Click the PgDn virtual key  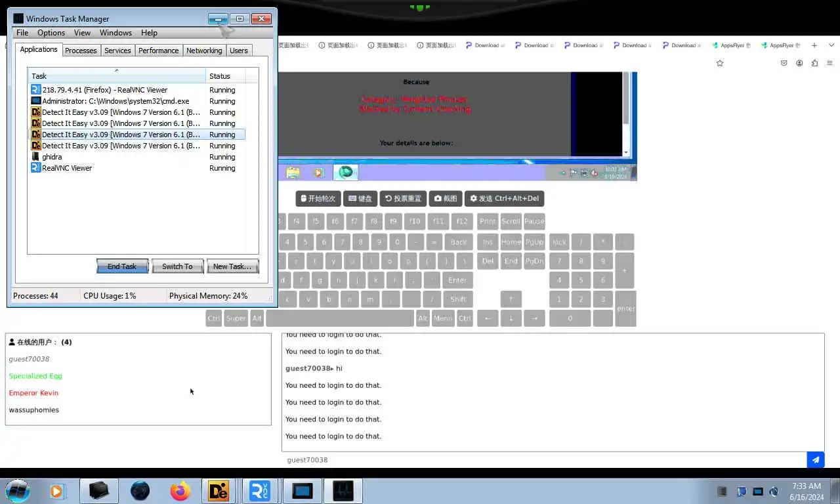click(x=534, y=261)
